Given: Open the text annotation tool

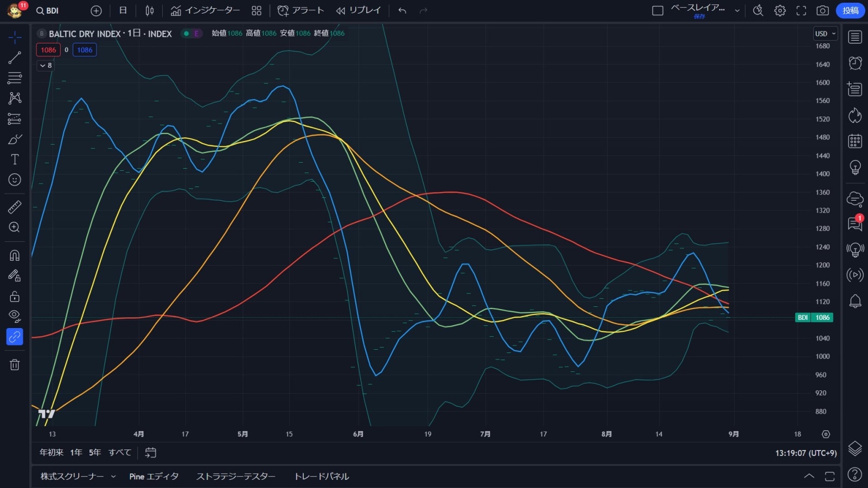Looking at the screenshot, I should [x=15, y=159].
